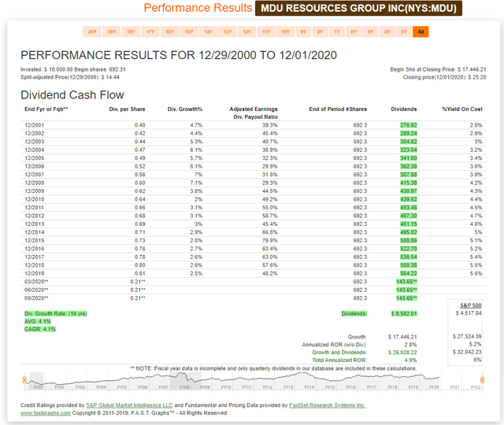Click the Div. per Share column header

(x=127, y=109)
